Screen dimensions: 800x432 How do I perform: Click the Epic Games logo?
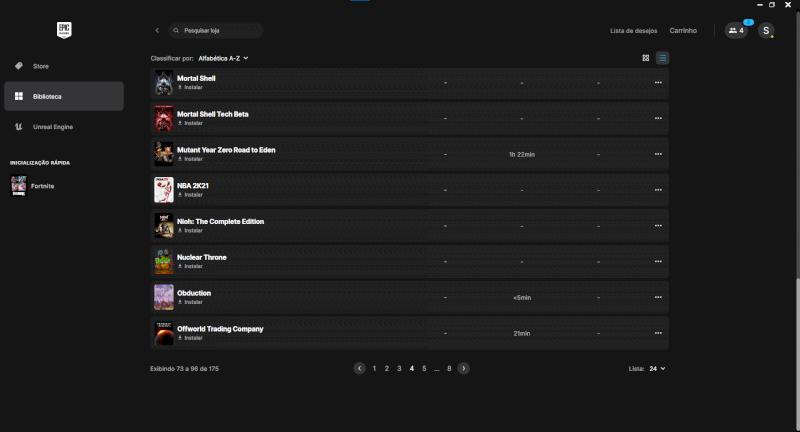point(65,30)
